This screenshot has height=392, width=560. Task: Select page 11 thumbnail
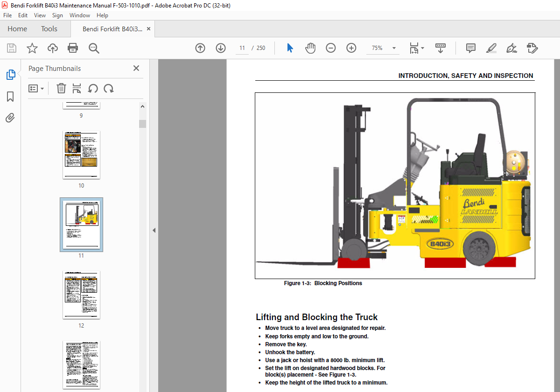tap(81, 224)
